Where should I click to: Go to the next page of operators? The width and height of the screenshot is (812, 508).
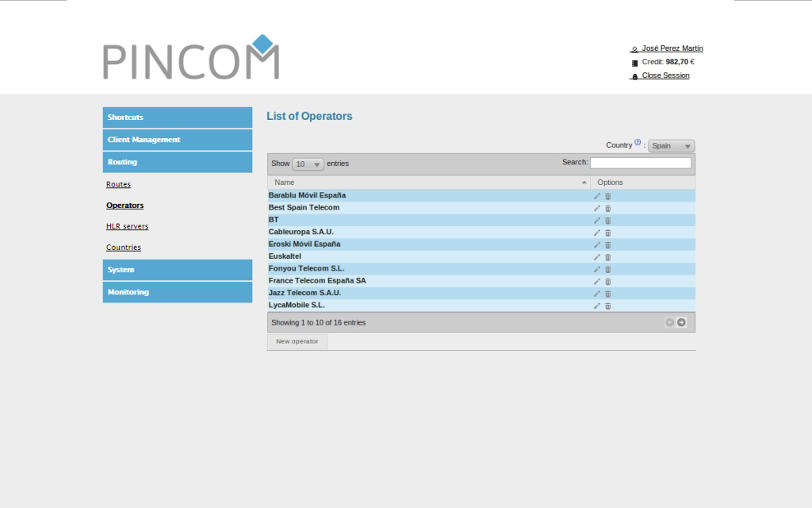[681, 322]
